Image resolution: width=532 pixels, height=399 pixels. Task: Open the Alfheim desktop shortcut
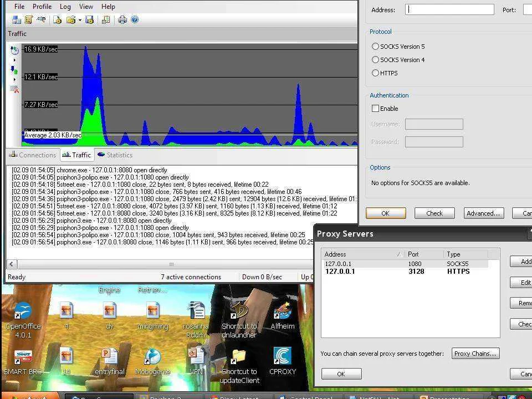282,310
